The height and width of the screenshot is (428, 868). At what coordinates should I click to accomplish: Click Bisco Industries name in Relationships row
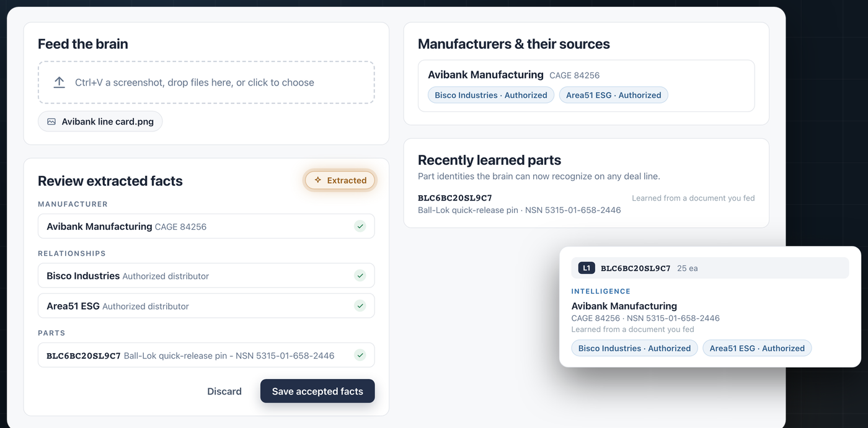(x=83, y=276)
